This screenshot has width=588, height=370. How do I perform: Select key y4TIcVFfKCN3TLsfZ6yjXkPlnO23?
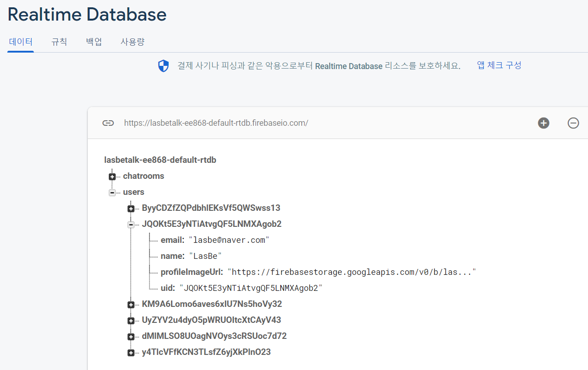206,352
